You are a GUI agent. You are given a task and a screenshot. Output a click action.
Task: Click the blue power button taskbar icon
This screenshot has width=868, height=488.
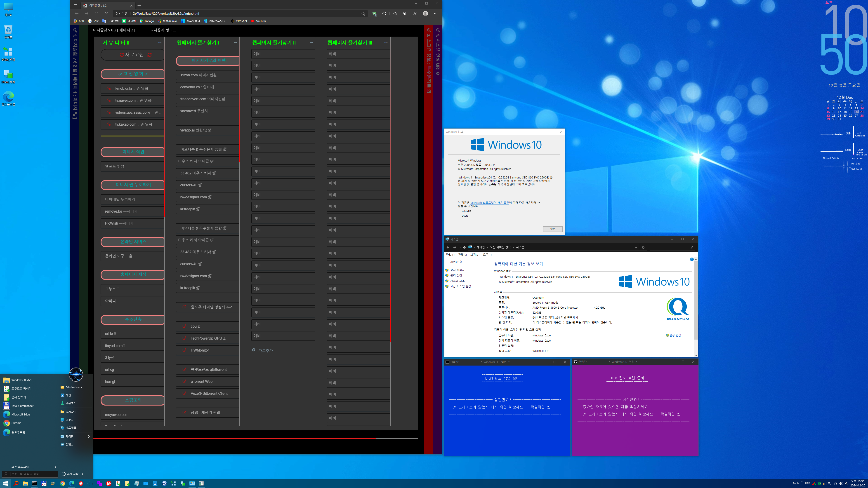[164, 483]
